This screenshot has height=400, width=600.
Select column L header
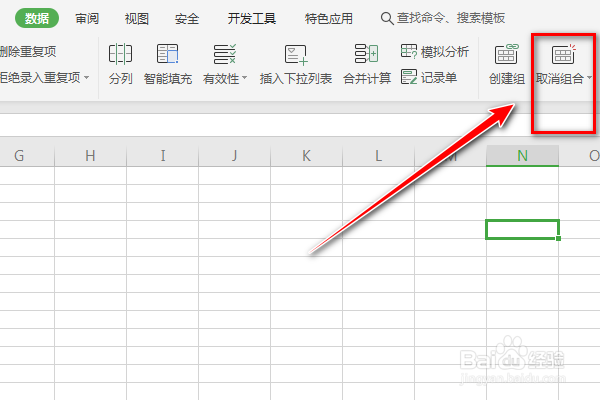tap(378, 156)
